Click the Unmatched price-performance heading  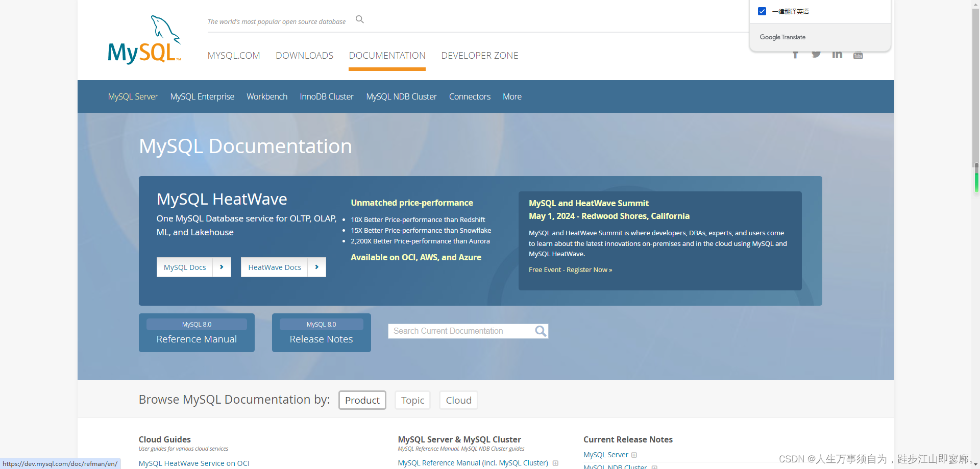412,203
